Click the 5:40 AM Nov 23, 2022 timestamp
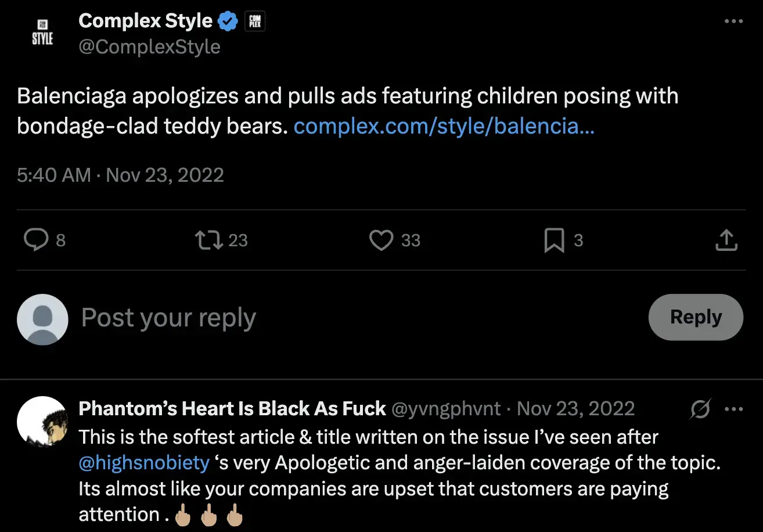This screenshot has height=532, width=763. click(120, 175)
